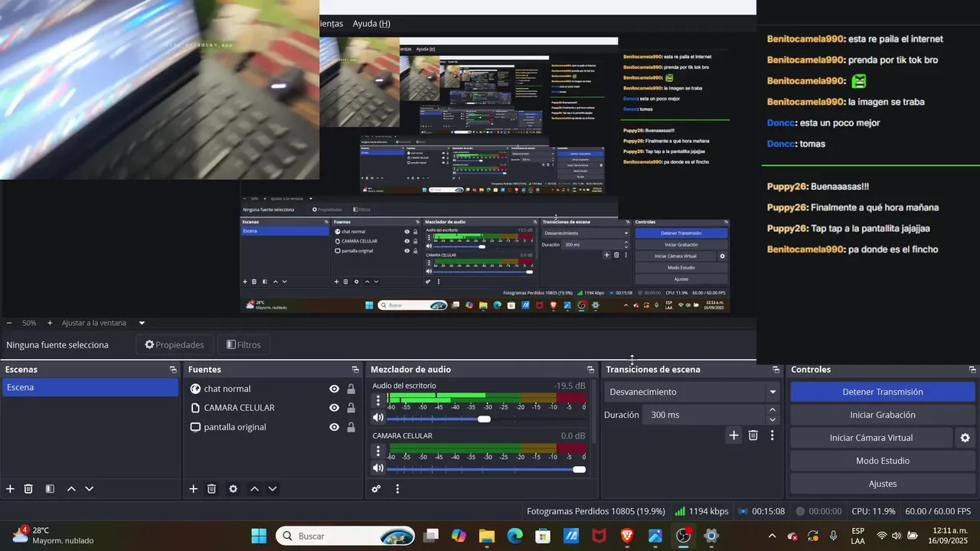The image size is (980, 551).
Task: Open OBS Studio taskbar icon
Action: [683, 536]
